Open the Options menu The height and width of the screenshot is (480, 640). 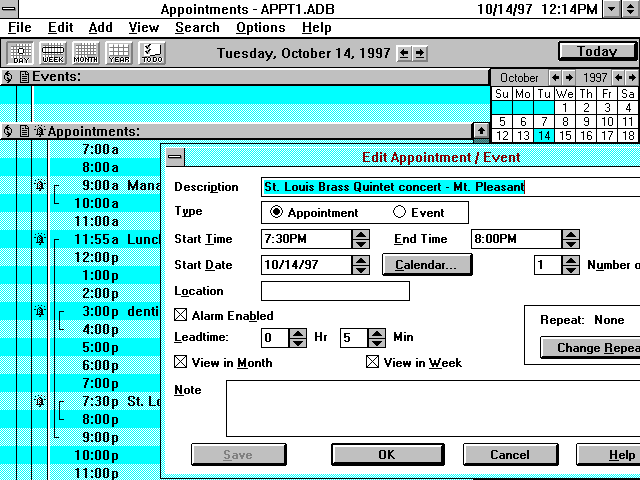pyautogui.click(x=260, y=27)
